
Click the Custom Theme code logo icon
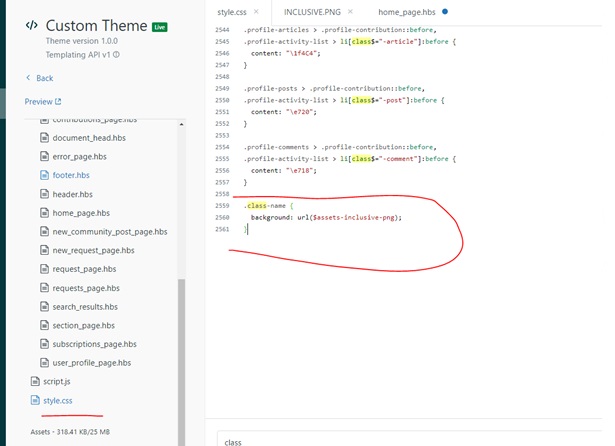pyautogui.click(x=32, y=26)
